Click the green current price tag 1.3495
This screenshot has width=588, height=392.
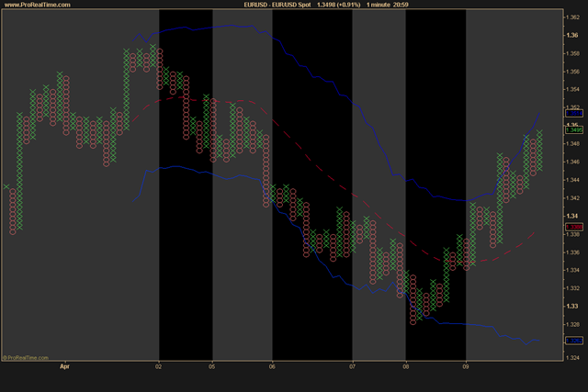[573, 130]
